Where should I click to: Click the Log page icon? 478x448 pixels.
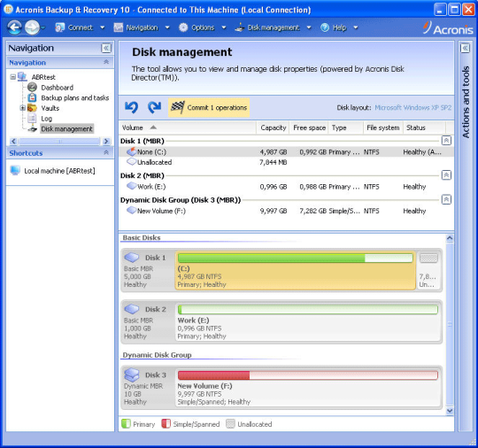pos(32,119)
